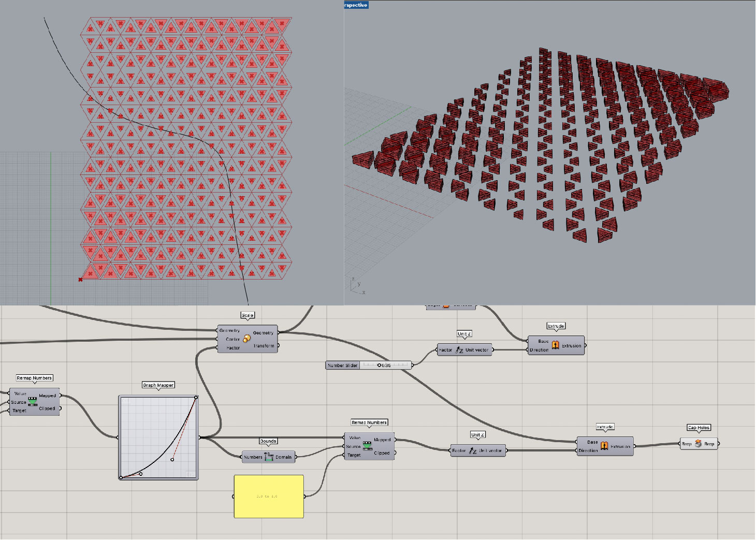Click the Z icon of the Unit Z feeding the Cap Holes chain
Image resolution: width=756 pixels, height=540 pixels.
coord(473,450)
